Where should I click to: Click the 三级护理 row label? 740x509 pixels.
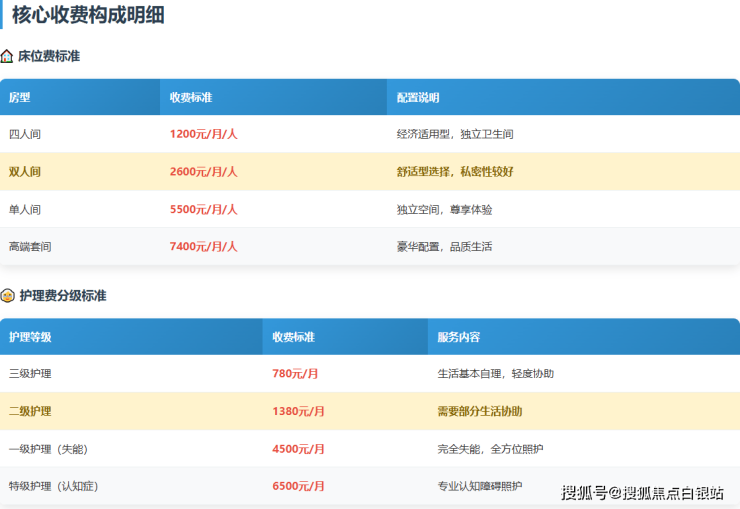click(x=30, y=374)
